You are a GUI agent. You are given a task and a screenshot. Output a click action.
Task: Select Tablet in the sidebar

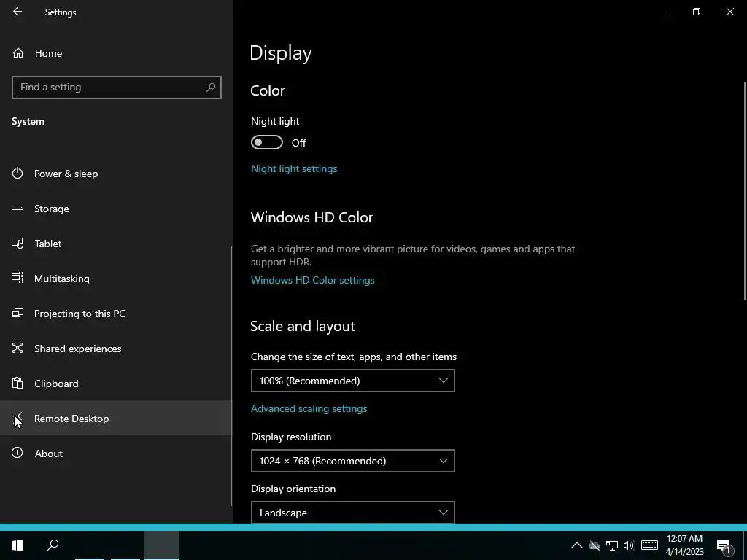(117, 244)
